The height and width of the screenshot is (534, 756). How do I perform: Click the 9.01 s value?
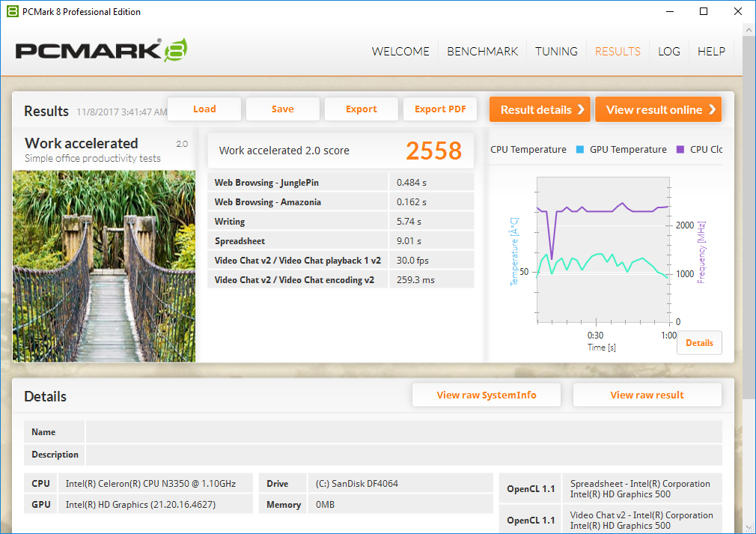(x=409, y=240)
